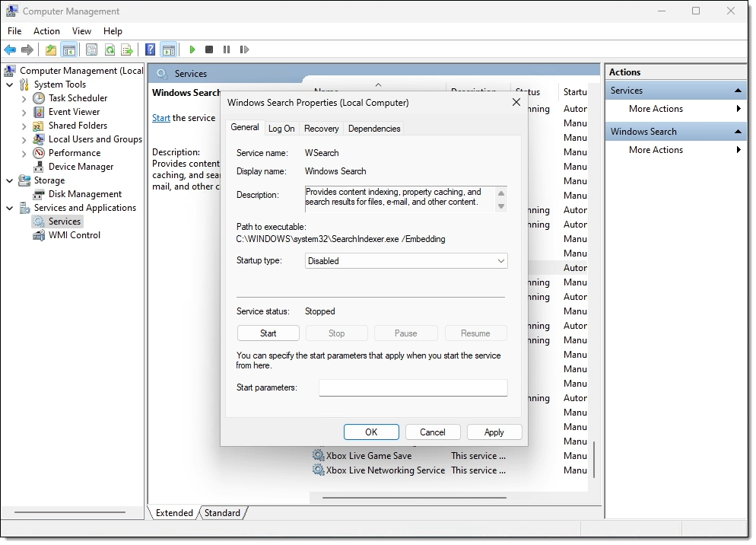Open the Action menu
The image size is (756, 545).
[46, 31]
